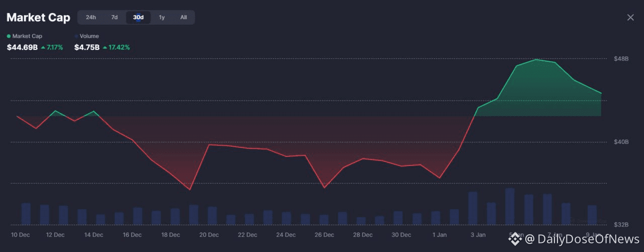
Task: Click the 7.17% market cap change
Action: tap(52, 47)
